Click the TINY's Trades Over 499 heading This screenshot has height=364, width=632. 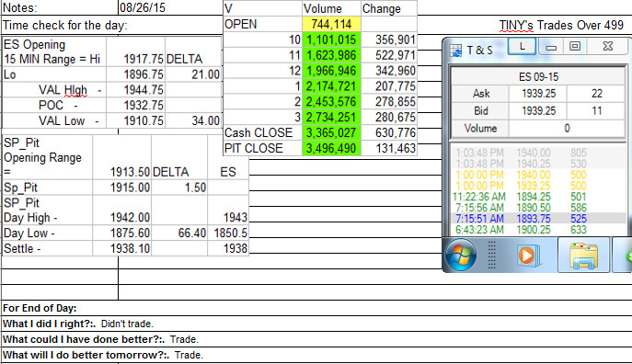tap(561, 26)
